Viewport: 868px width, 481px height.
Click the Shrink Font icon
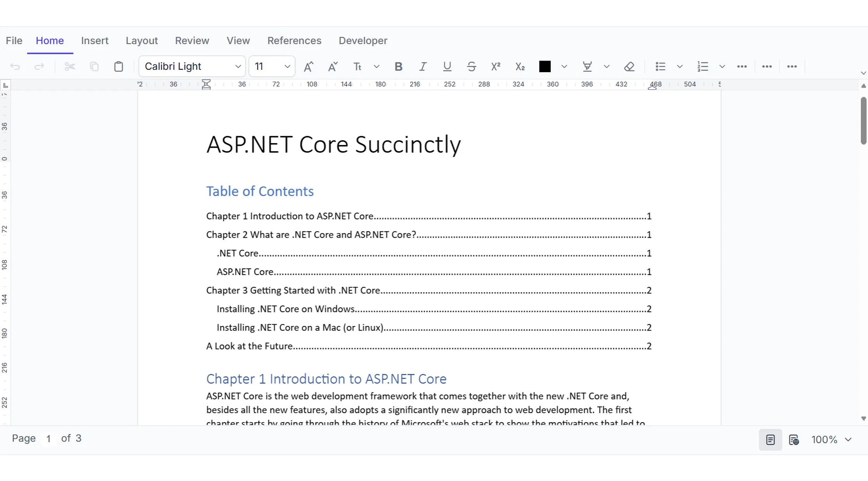(333, 67)
